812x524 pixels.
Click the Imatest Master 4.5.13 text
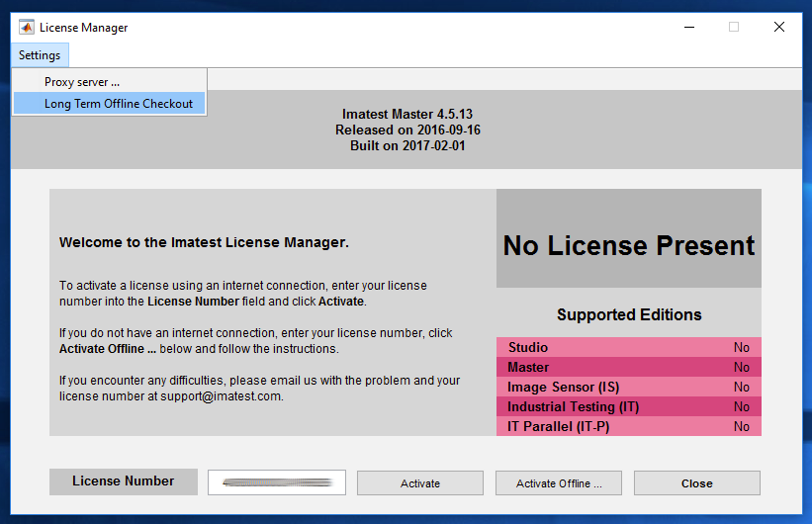[x=407, y=114]
